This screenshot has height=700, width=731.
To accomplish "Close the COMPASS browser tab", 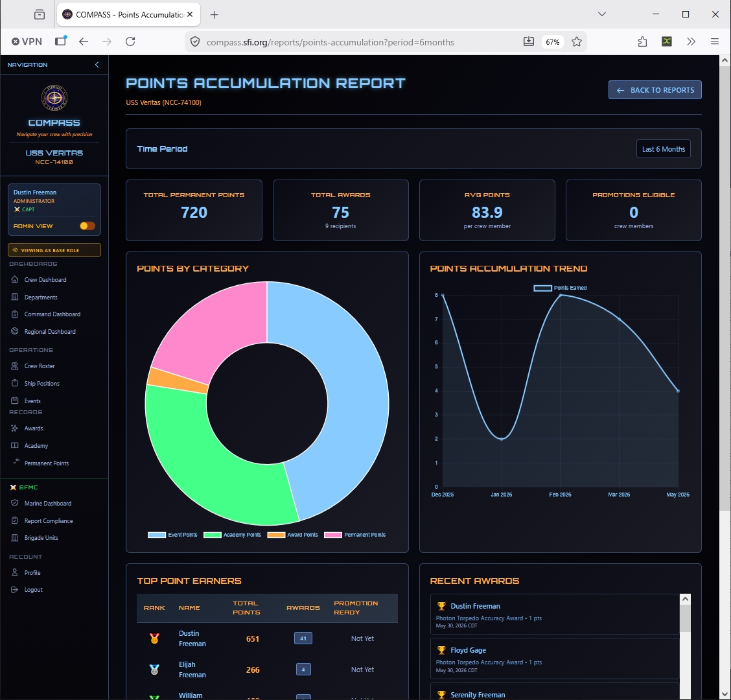I will [191, 14].
